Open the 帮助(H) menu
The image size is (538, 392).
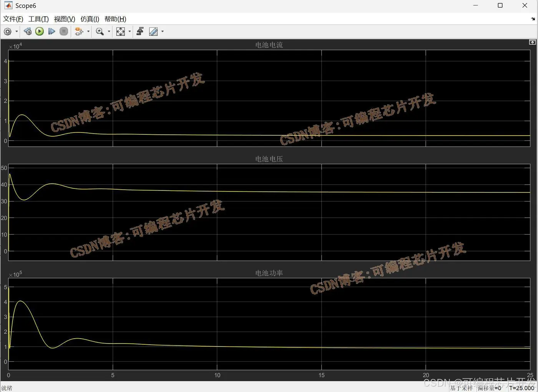115,19
